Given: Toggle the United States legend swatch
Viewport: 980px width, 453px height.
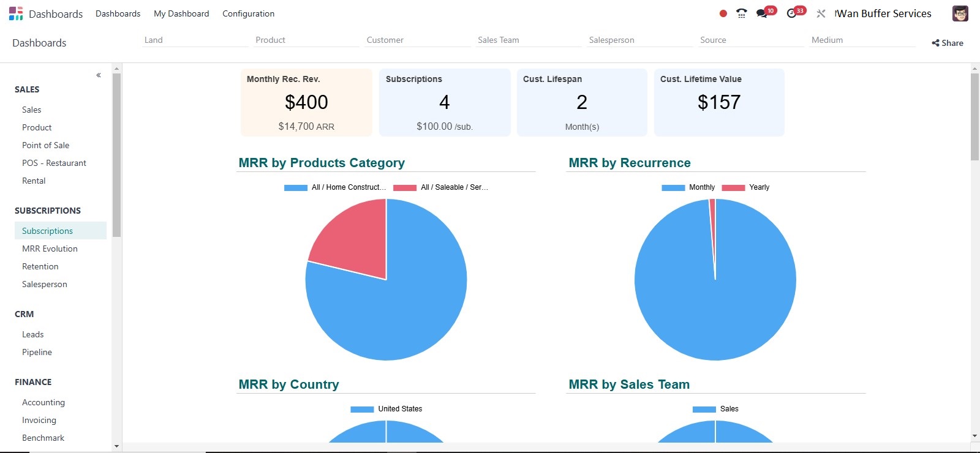Looking at the screenshot, I should pyautogui.click(x=362, y=410).
